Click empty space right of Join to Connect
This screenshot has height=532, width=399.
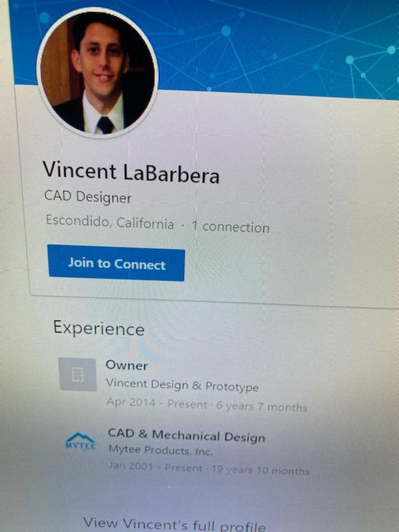(279, 266)
